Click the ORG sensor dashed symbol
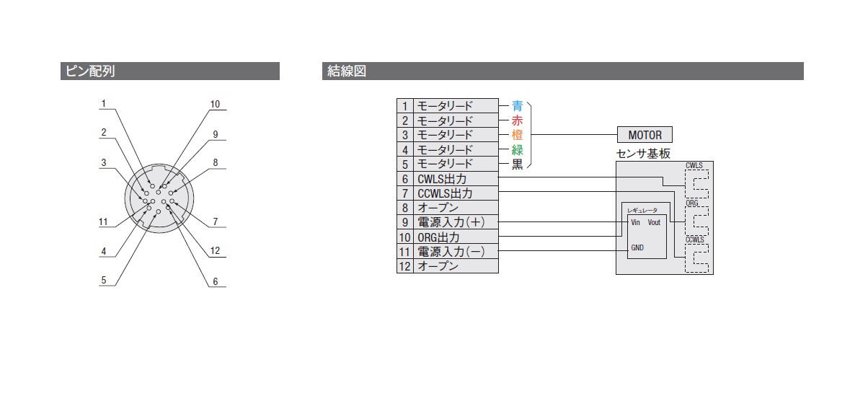The width and height of the screenshot is (868, 417). 696,220
